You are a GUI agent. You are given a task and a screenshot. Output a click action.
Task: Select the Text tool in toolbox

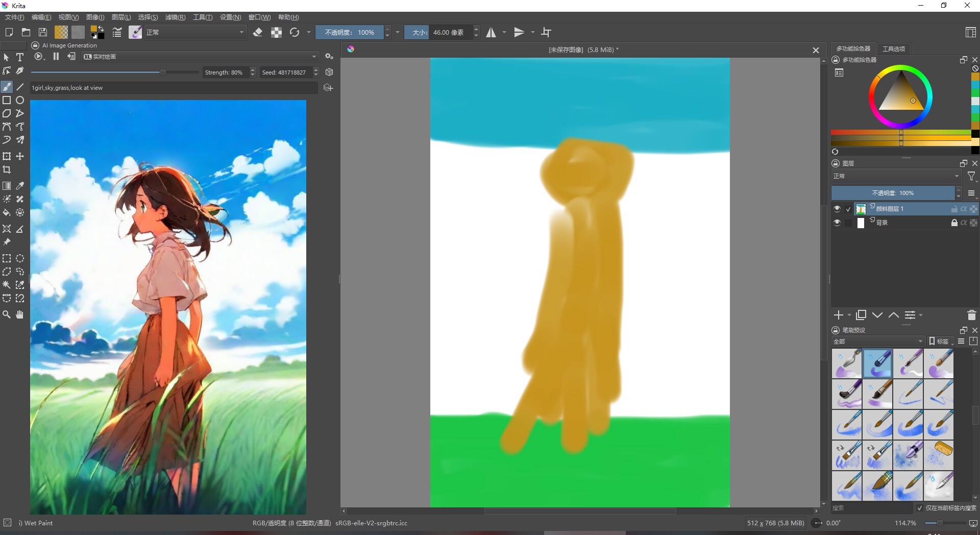20,57
